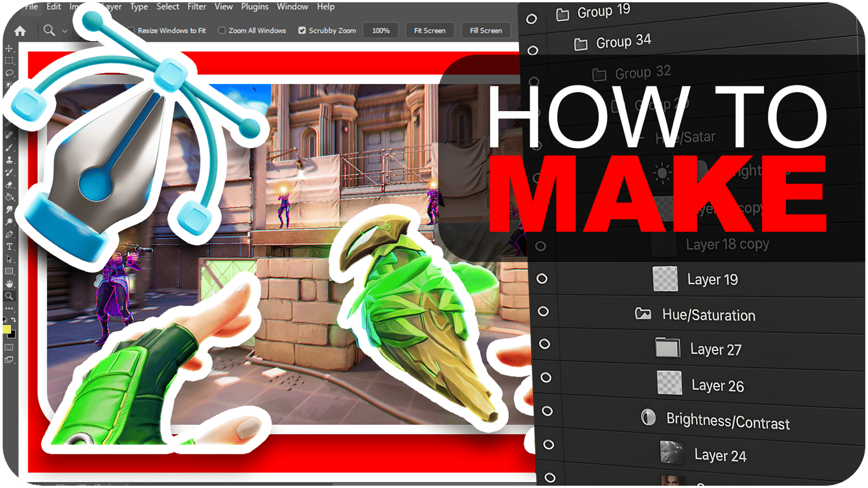Toggle Brightness/Contrast layer visibility
Viewport: 868px width, 488px height.
pos(547,411)
